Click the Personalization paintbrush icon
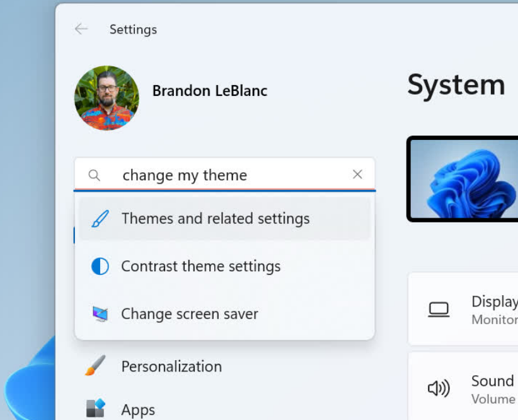 (x=95, y=365)
